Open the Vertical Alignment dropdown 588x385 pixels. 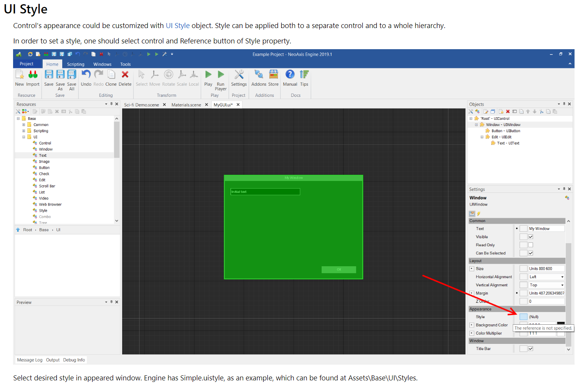[562, 285]
